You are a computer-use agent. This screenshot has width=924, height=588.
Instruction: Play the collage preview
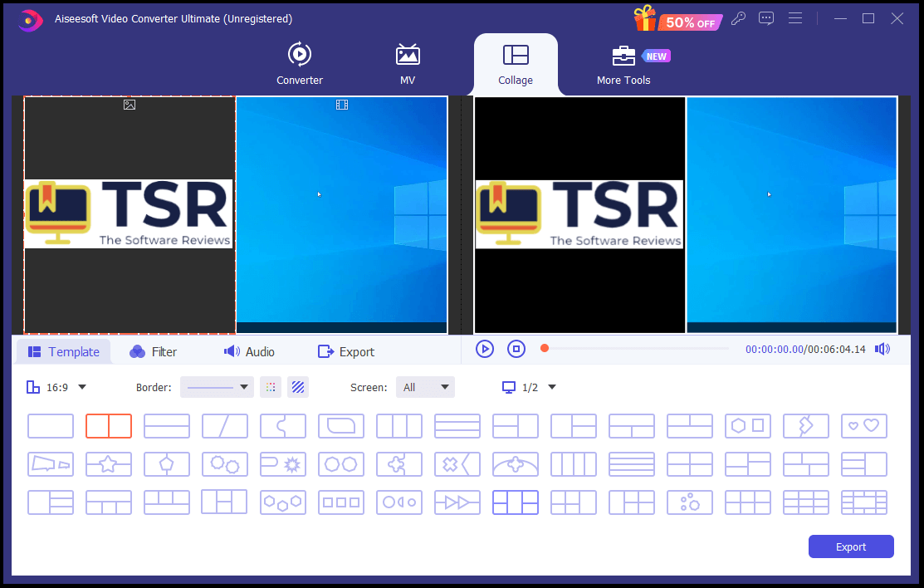click(x=484, y=349)
